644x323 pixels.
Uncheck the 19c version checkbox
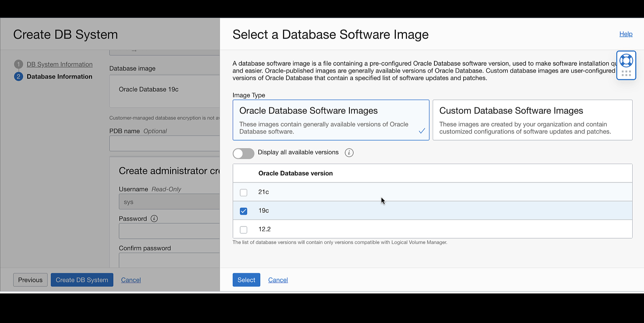pos(244,211)
